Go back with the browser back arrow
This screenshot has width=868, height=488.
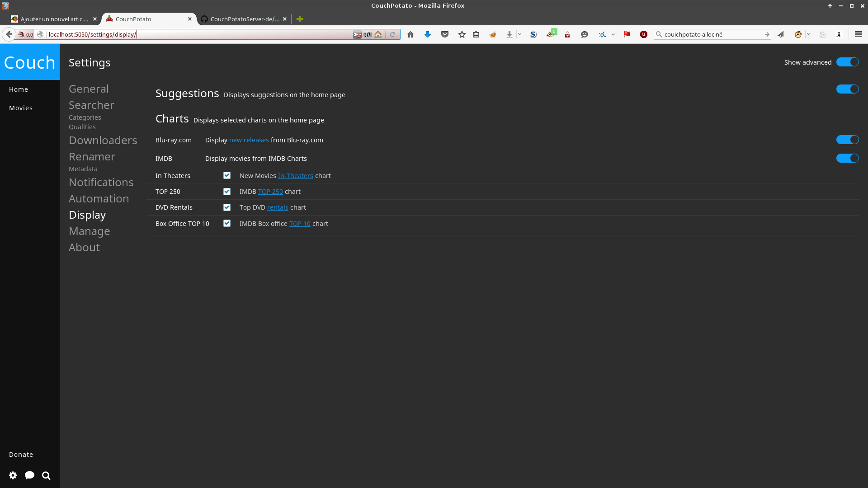point(9,34)
